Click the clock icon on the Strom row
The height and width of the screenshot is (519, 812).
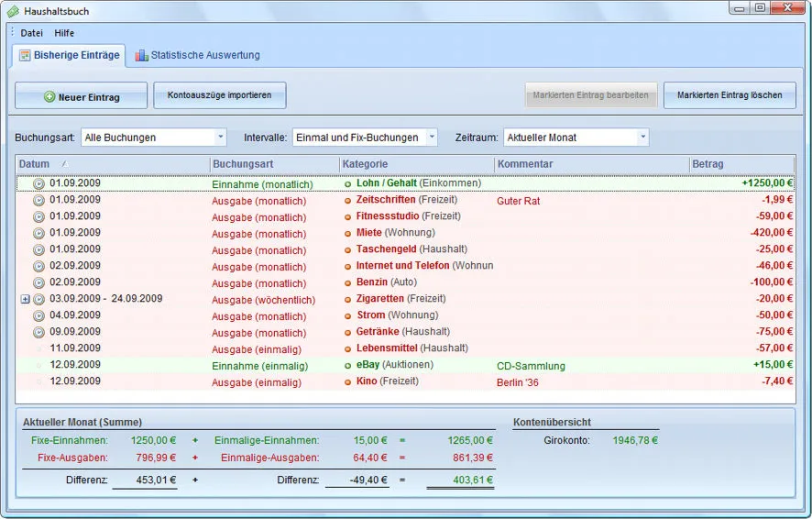pos(38,315)
